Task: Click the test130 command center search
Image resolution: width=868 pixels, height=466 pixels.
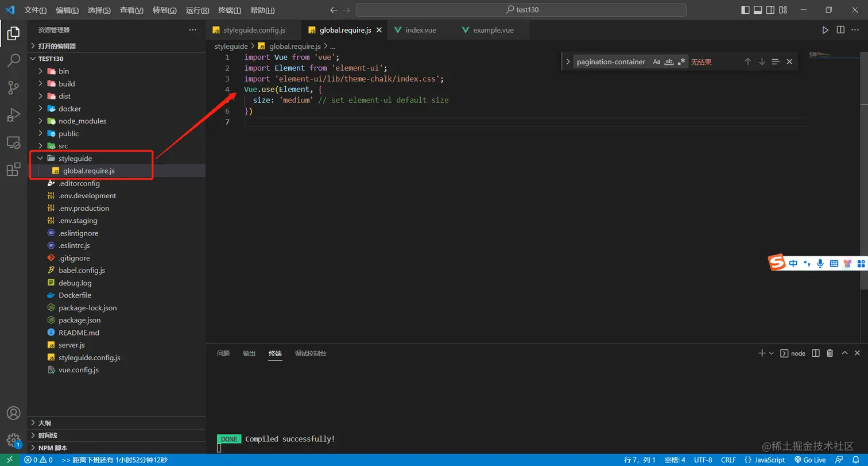Action: [521, 10]
